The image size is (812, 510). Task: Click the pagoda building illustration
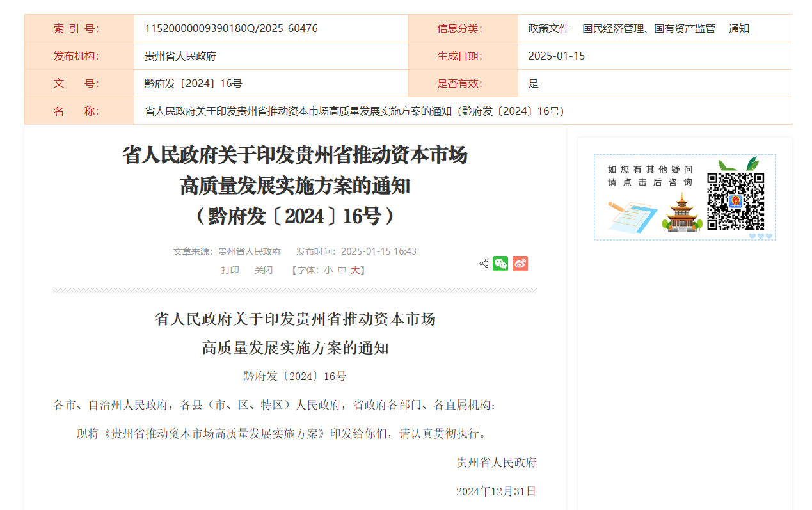click(x=681, y=213)
